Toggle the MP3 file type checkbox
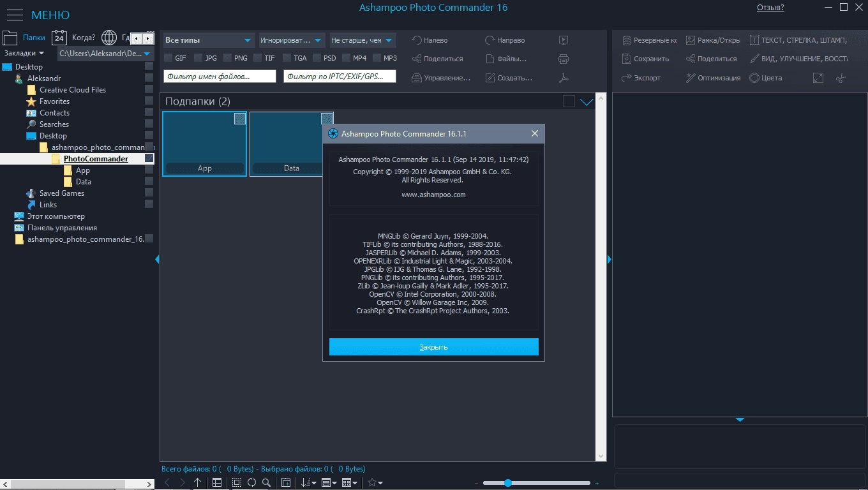Image resolution: width=868 pixels, height=490 pixels. tap(377, 58)
